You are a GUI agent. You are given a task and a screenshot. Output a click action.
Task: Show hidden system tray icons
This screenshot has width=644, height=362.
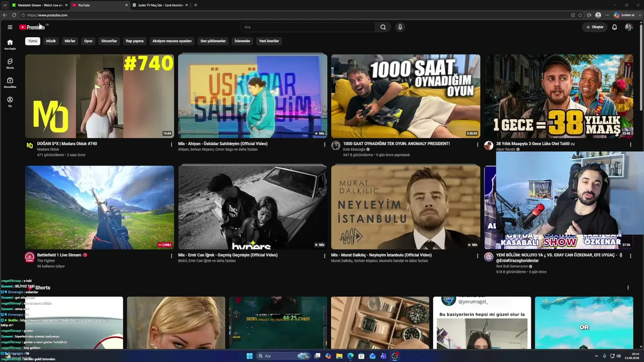pyautogui.click(x=596, y=356)
